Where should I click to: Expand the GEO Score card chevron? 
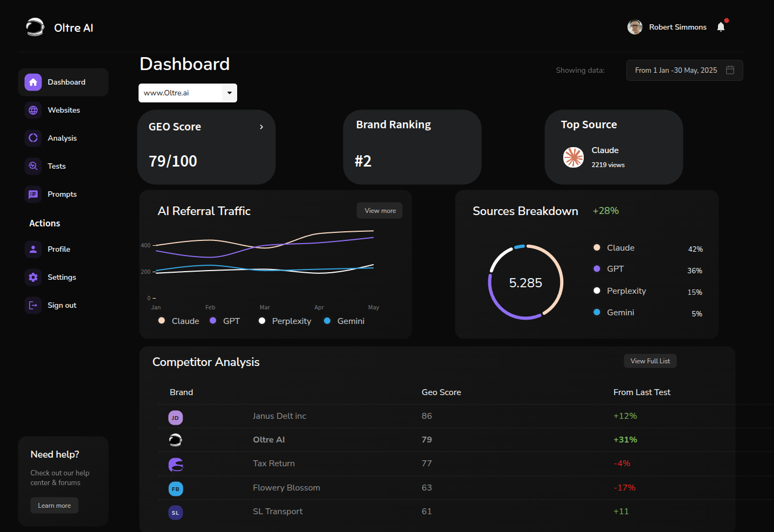tap(261, 127)
